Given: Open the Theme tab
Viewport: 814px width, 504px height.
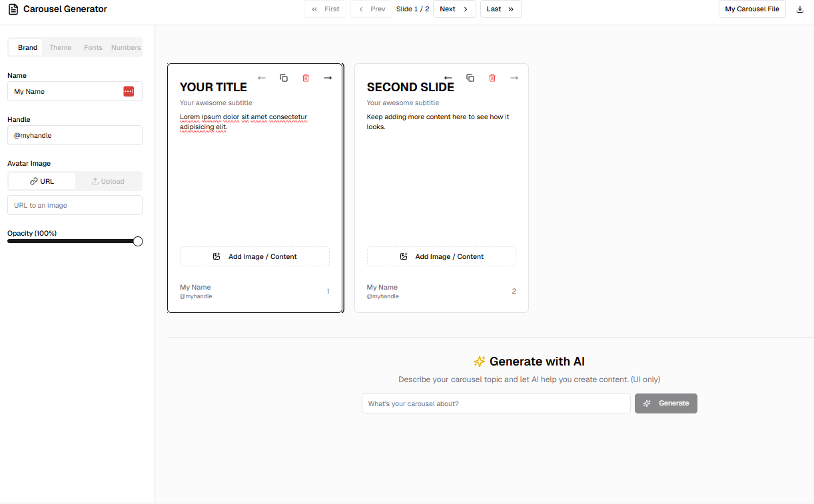Looking at the screenshot, I should [x=60, y=47].
